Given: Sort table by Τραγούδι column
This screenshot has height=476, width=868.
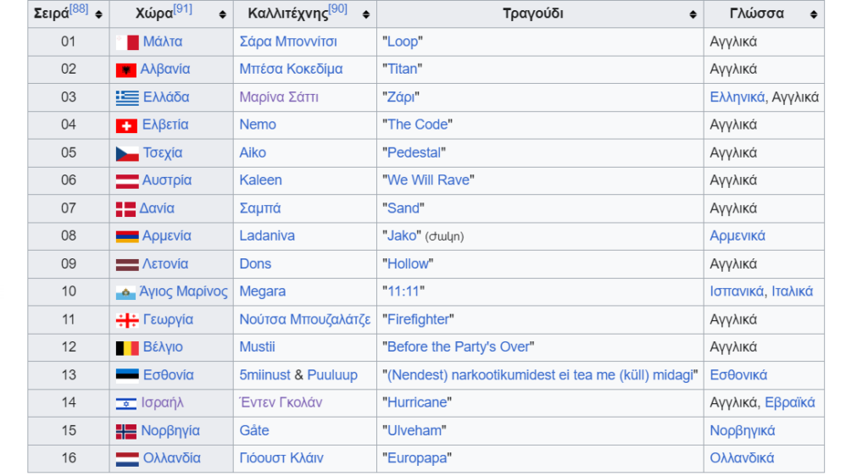Looking at the screenshot, I should pyautogui.click(x=693, y=14).
